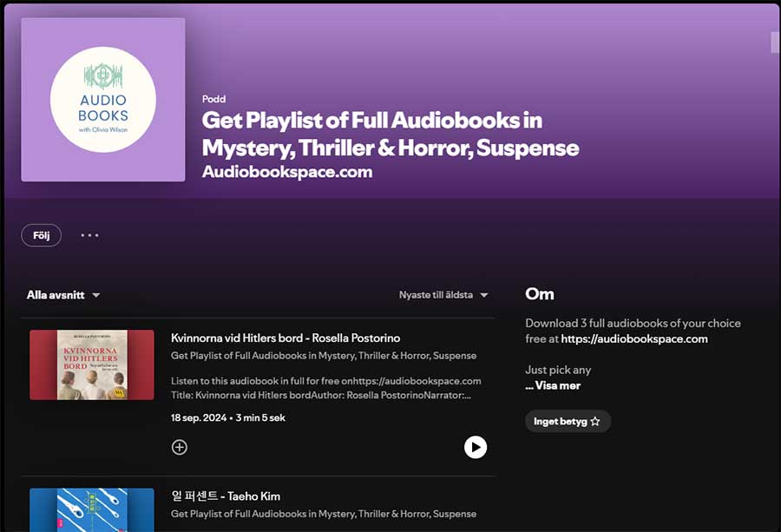The height and width of the screenshot is (532, 781).
Task: Expand the Nyaste till äldsta sort dropdown
Action: pos(443,295)
